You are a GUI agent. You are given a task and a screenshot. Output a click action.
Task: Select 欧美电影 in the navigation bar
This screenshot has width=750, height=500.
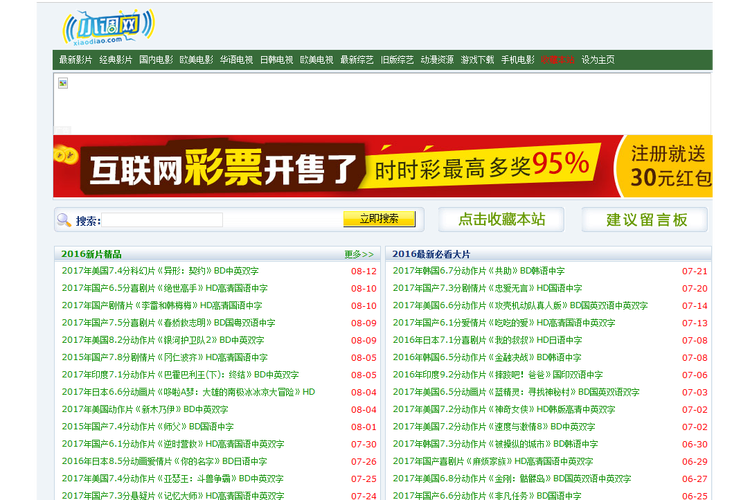click(x=196, y=60)
